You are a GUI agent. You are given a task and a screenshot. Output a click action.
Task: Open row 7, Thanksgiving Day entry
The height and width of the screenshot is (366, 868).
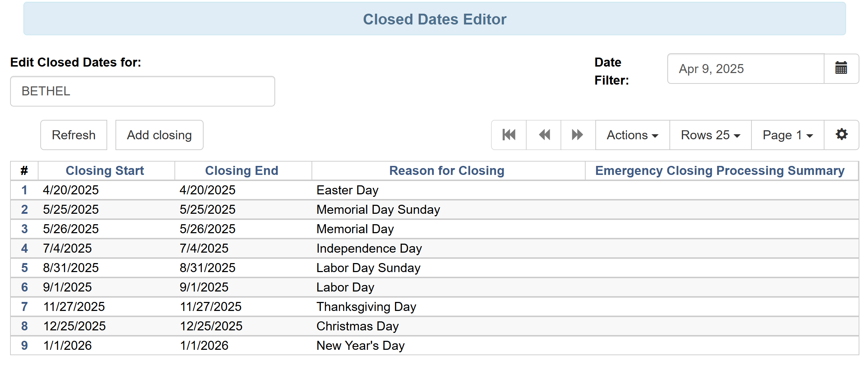pos(24,306)
